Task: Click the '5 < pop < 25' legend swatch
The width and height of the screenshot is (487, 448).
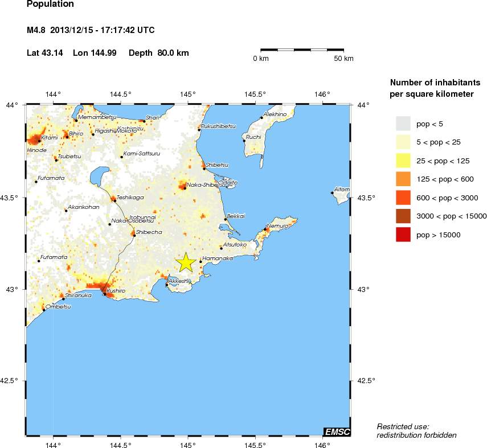Action: point(403,142)
